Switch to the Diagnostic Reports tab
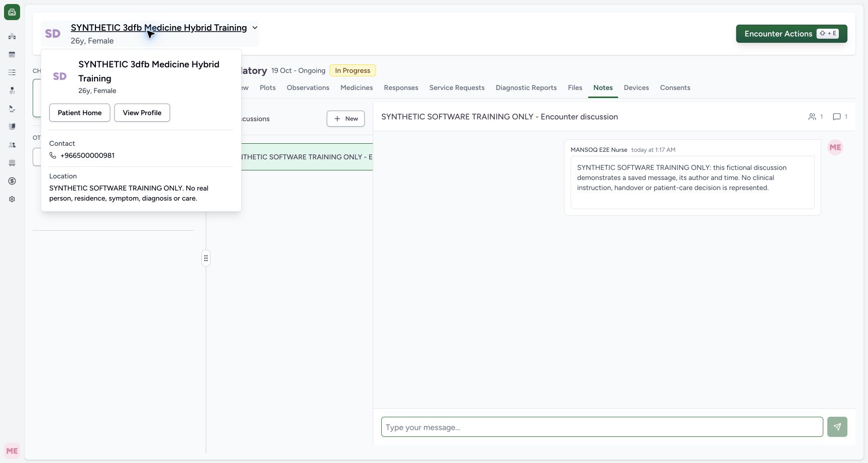 coord(526,87)
